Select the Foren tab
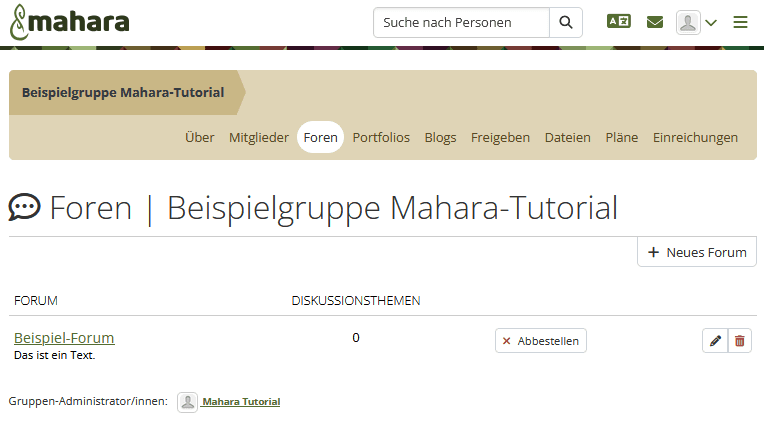The height and width of the screenshot is (426, 764). pos(321,137)
